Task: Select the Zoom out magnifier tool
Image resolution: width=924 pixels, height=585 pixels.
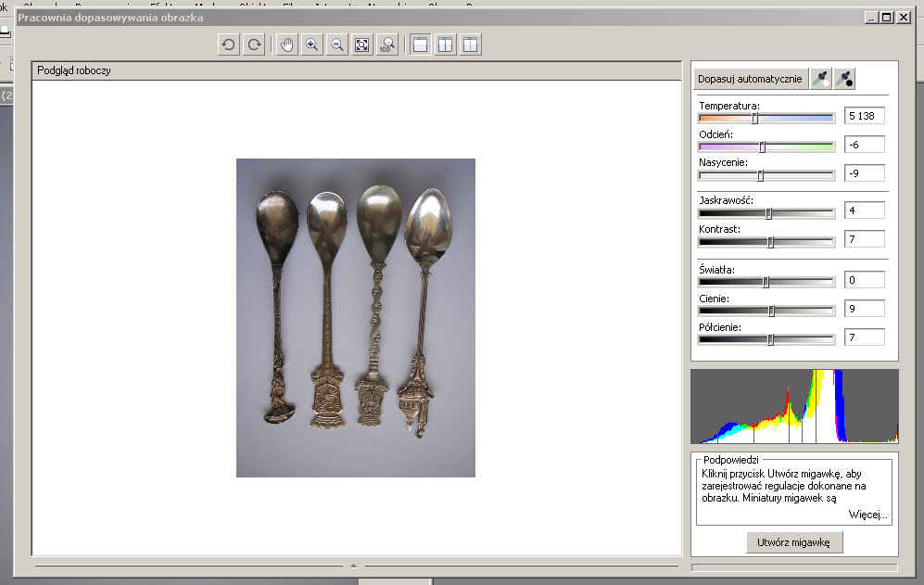Action: [337, 45]
